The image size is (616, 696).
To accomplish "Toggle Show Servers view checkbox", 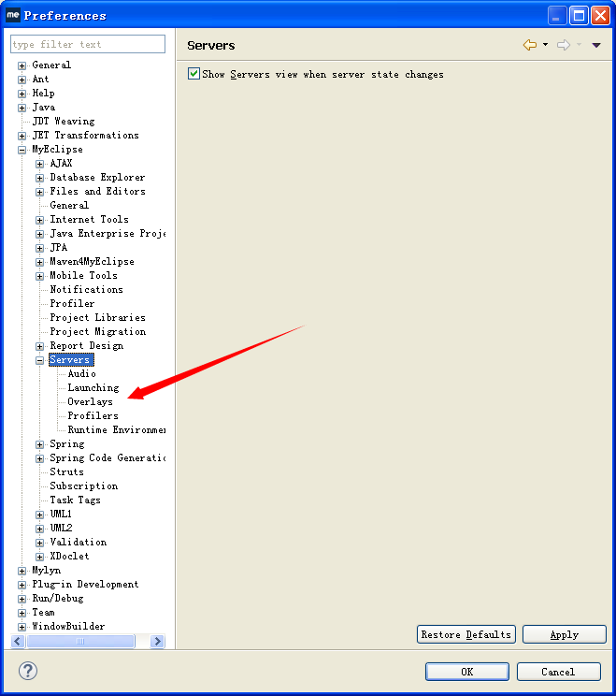I will [x=194, y=74].
